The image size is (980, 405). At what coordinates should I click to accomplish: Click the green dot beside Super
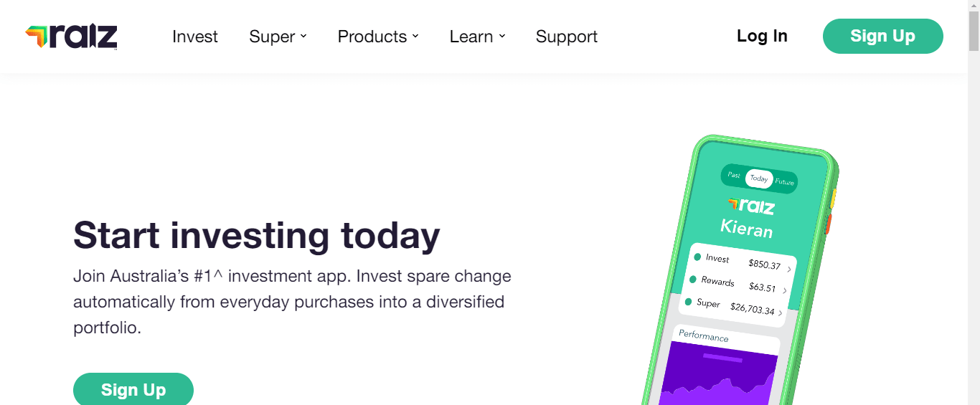click(688, 301)
